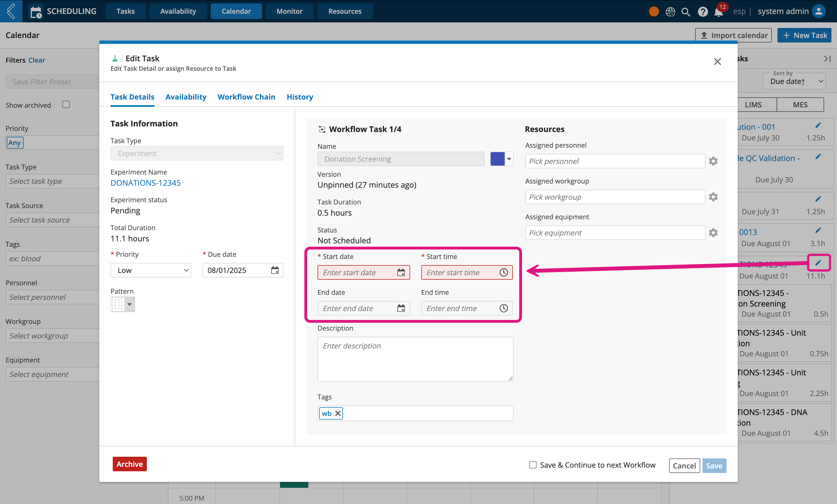Click the Enter description text area

coord(415,359)
